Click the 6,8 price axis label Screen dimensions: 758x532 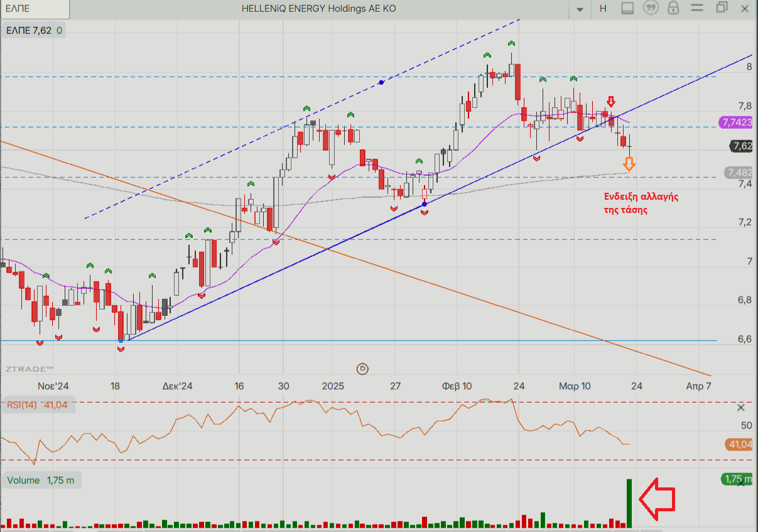745,300
